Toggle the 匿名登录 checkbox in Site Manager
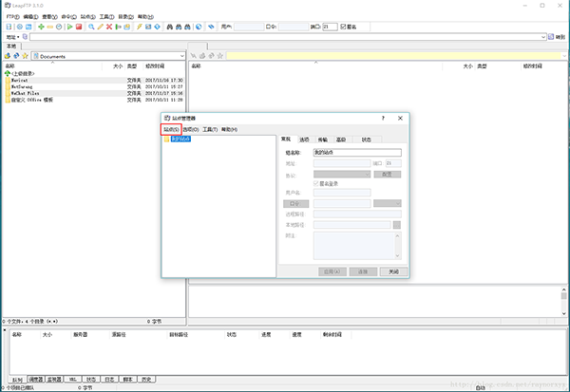The image size is (570, 392). 316,183
